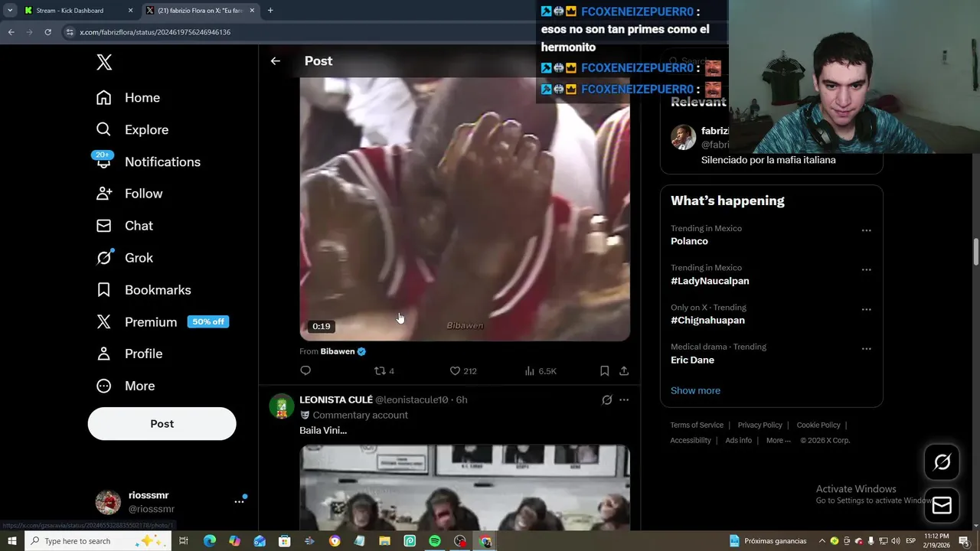Open Home in the sidebar

pyautogui.click(x=128, y=98)
